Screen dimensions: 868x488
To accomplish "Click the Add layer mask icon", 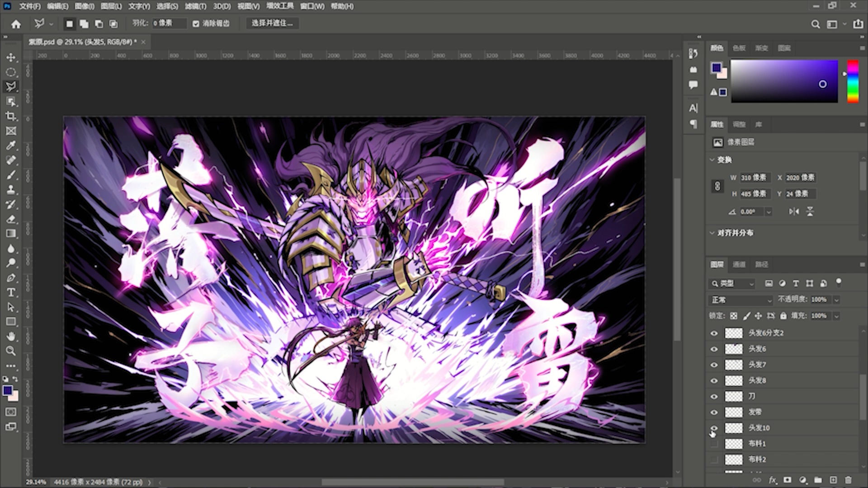I will coord(788,480).
